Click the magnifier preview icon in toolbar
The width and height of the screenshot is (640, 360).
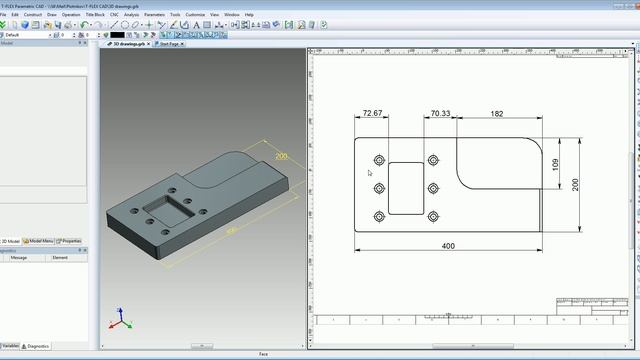pos(301,25)
